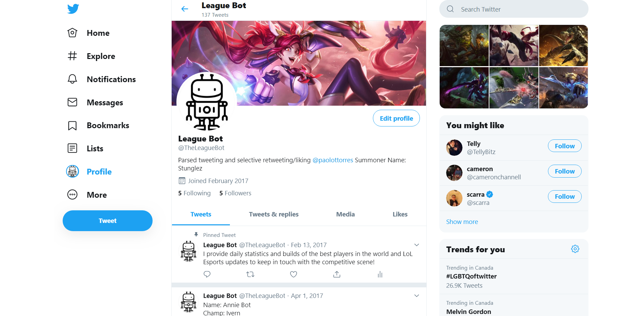Retweet the pinned tweet
Screen dimensions: 644x316
pos(250,274)
